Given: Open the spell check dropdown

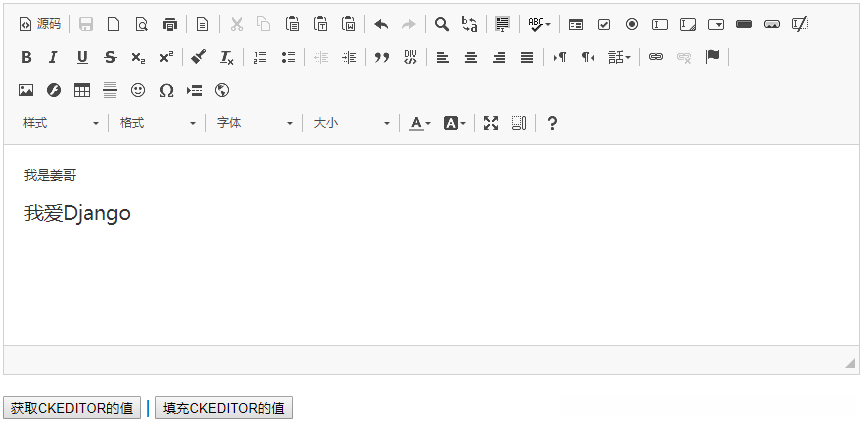Looking at the screenshot, I should [539, 24].
